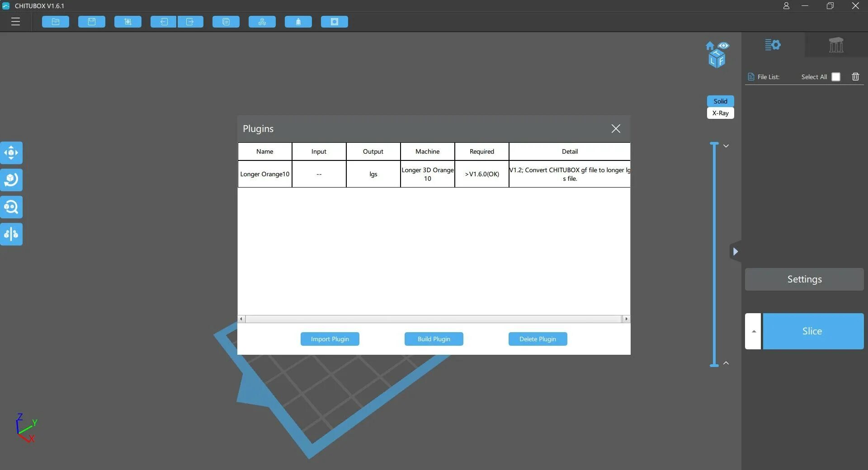Screen dimensions: 868x470
Task: Click the Hollow bottle-shaped toolbar icon
Action: pos(298,22)
